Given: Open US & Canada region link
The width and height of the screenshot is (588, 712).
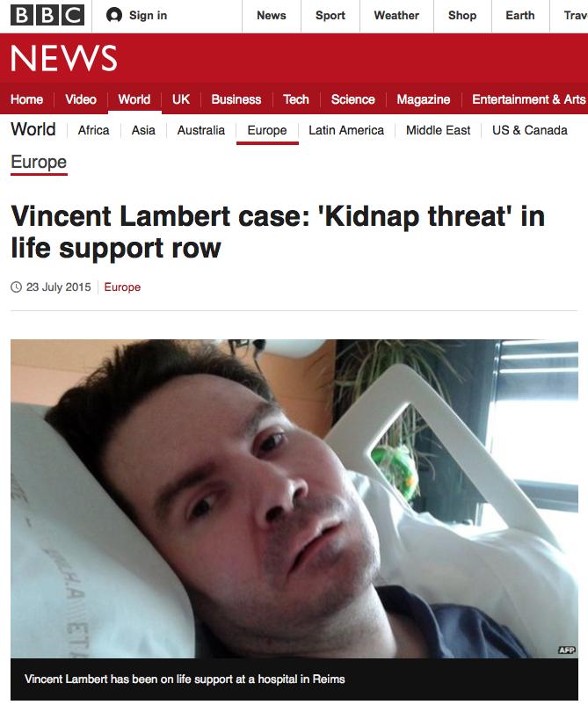Looking at the screenshot, I should (530, 130).
